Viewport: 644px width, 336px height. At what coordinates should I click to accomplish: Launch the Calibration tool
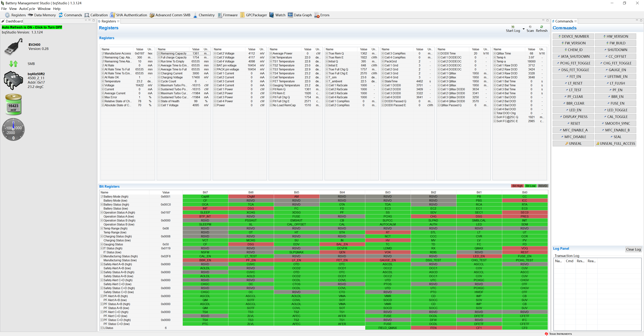point(96,15)
